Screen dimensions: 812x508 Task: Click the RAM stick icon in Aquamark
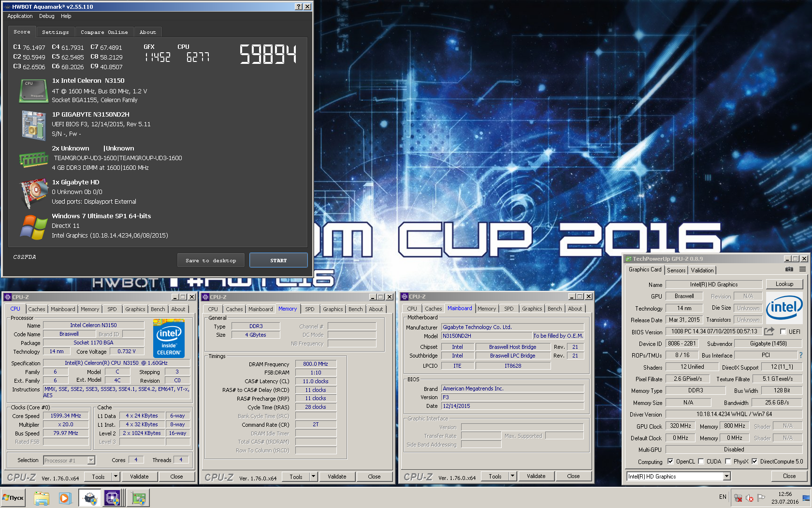(x=33, y=159)
